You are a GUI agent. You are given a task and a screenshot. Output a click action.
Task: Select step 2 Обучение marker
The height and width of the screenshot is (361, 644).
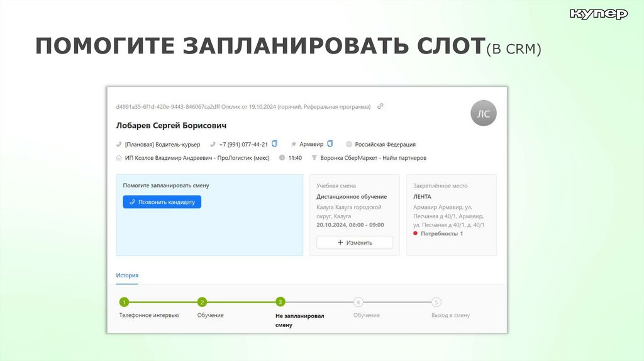tap(202, 303)
